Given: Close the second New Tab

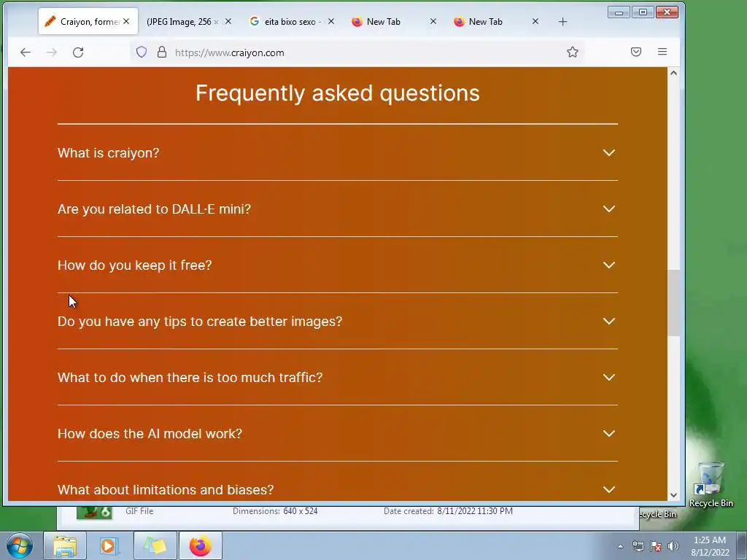Looking at the screenshot, I should [535, 21].
